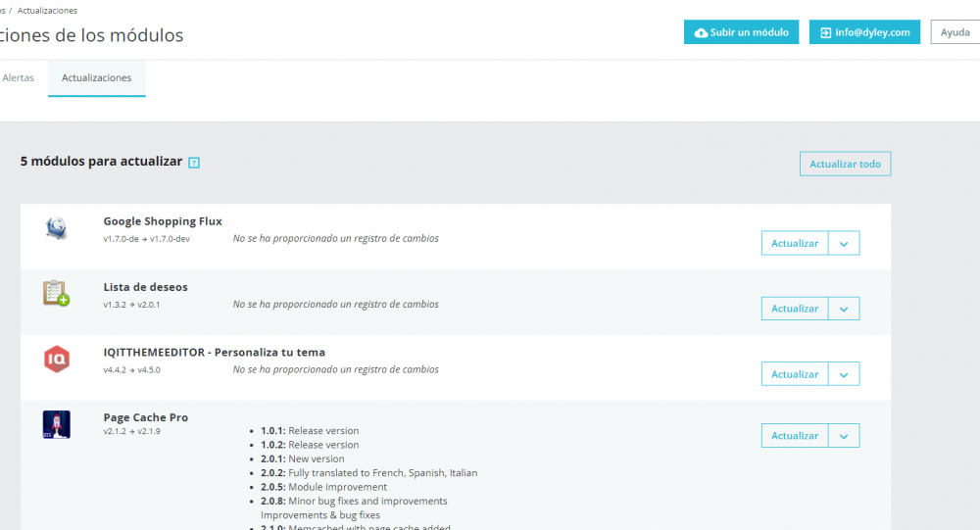This screenshot has width=980, height=530.
Task: Open the info@dyley.com account button
Action: pos(864,32)
